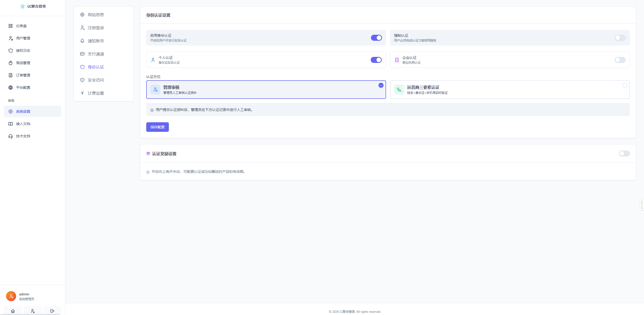Click the 保存配置 button
This screenshot has height=315, width=644.
(157, 127)
